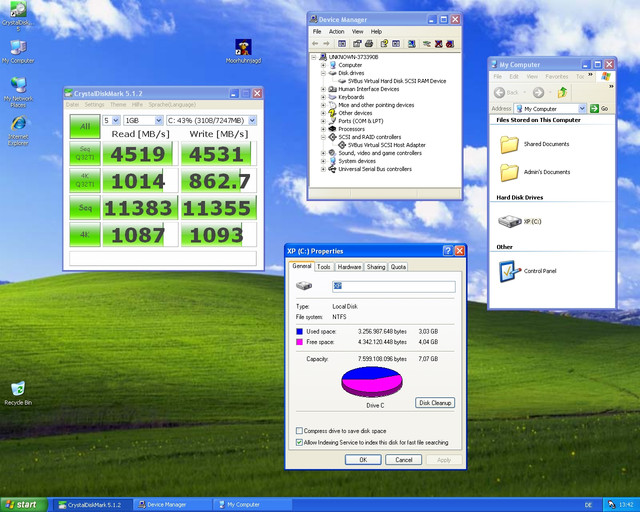Switch to the Hardware tab
Screen dimensions: 640x512
[x=349, y=267]
